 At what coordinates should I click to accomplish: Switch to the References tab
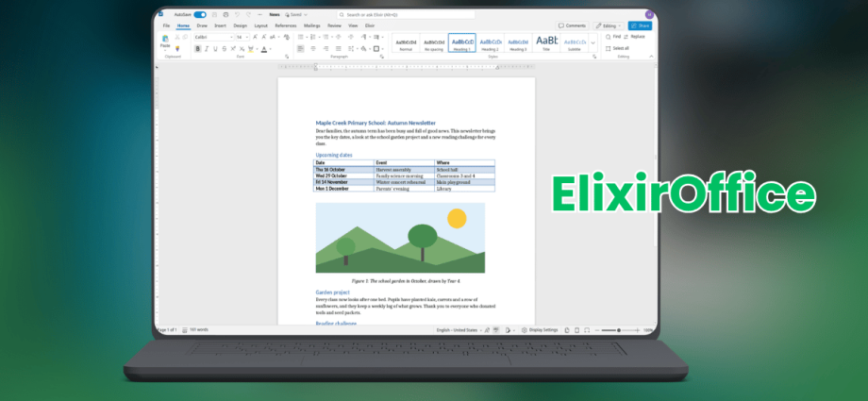click(286, 25)
